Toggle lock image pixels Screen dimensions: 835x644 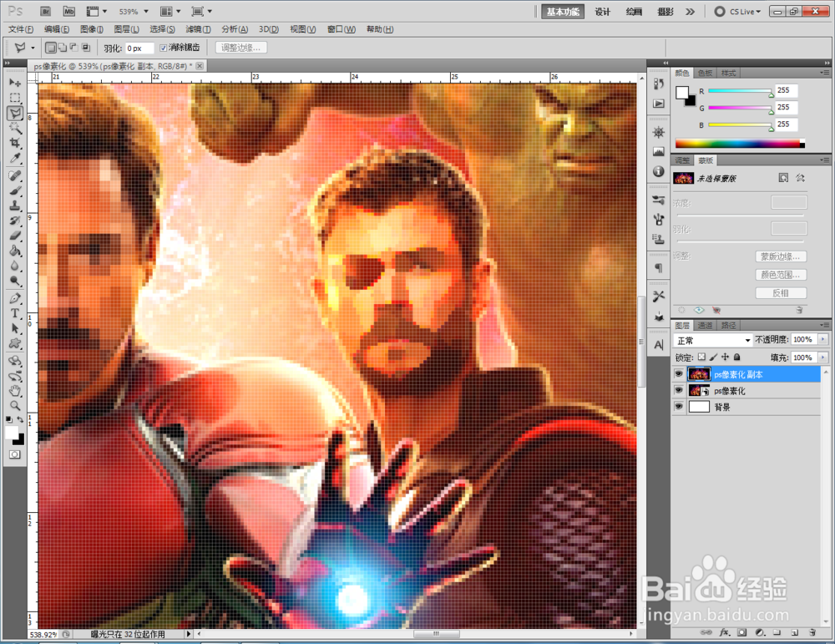tap(714, 357)
